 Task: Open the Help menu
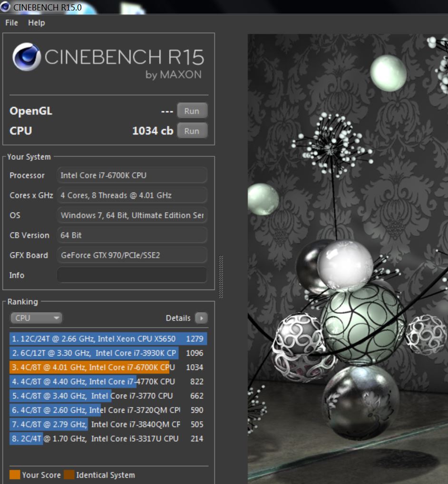click(37, 23)
